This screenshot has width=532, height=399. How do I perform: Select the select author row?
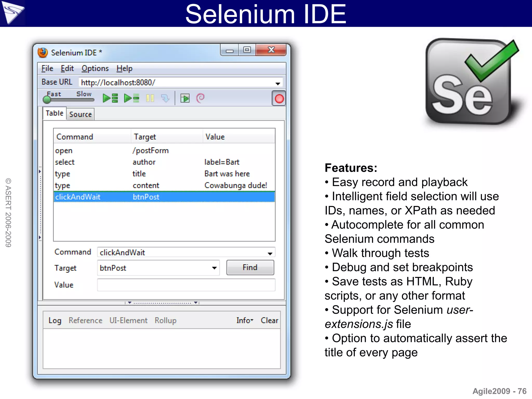coord(164,162)
